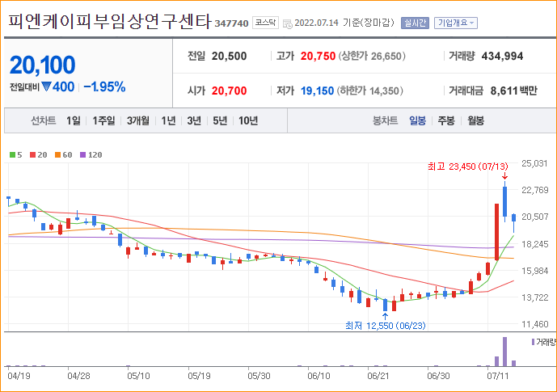
Task: Click the 11,460 price axis label
Action: coord(534,324)
